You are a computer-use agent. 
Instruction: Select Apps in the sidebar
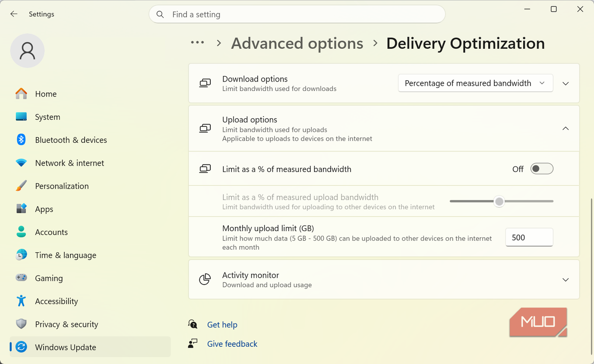[x=90, y=209]
